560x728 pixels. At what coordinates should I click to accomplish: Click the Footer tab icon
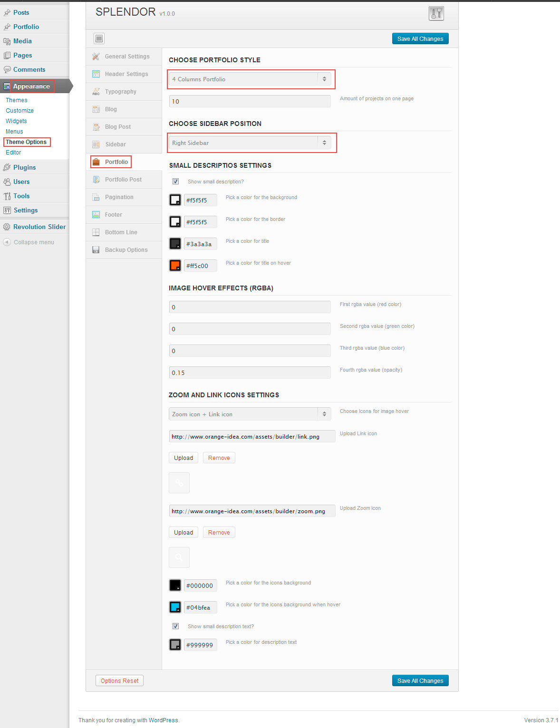[96, 215]
